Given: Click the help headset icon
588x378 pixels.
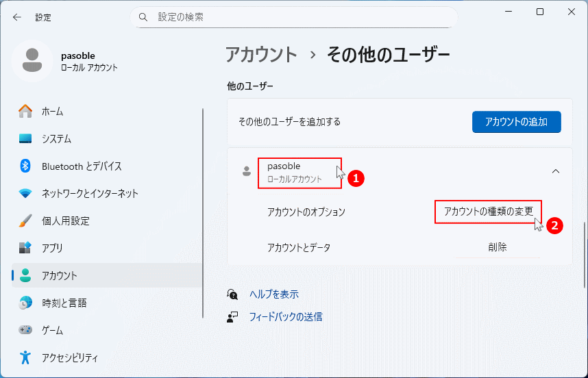Looking at the screenshot, I should [x=232, y=294].
